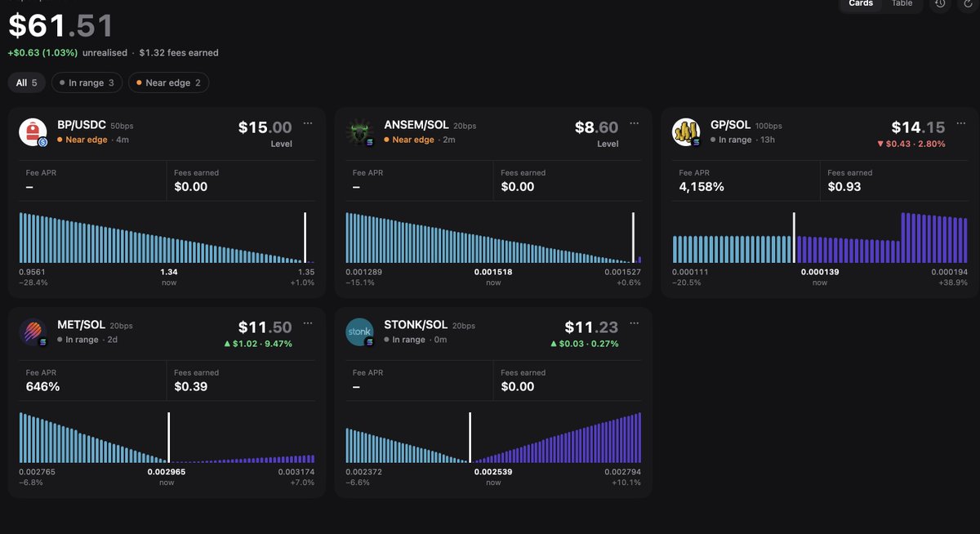Screen dimensions: 980x534
Task: Open the GP/SOL token logo
Action: click(x=686, y=132)
